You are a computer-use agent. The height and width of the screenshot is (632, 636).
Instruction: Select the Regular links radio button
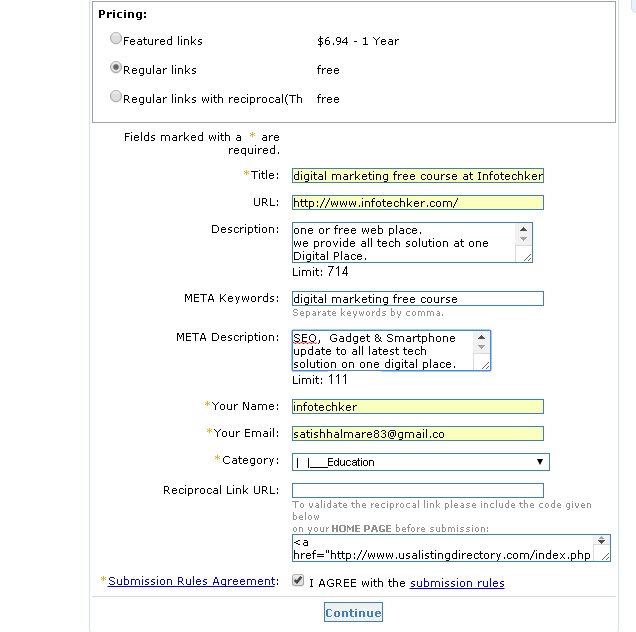click(x=116, y=67)
